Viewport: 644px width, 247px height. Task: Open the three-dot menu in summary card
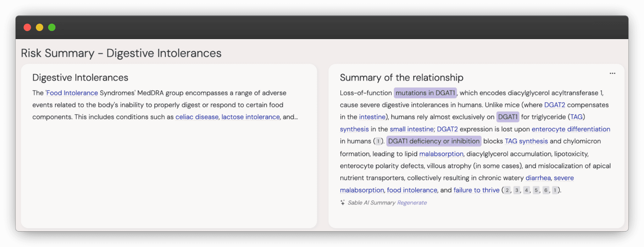pyautogui.click(x=612, y=73)
